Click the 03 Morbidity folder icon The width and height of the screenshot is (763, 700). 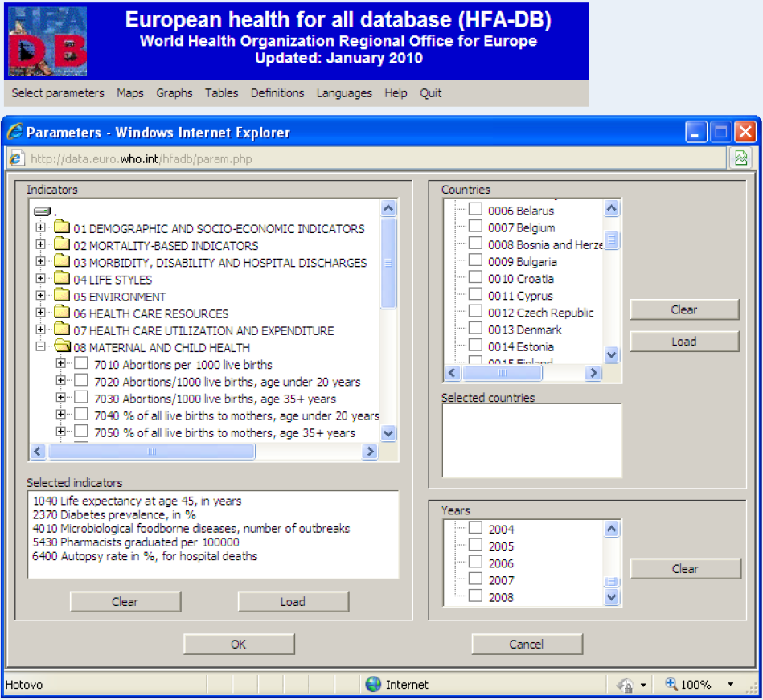62,260
